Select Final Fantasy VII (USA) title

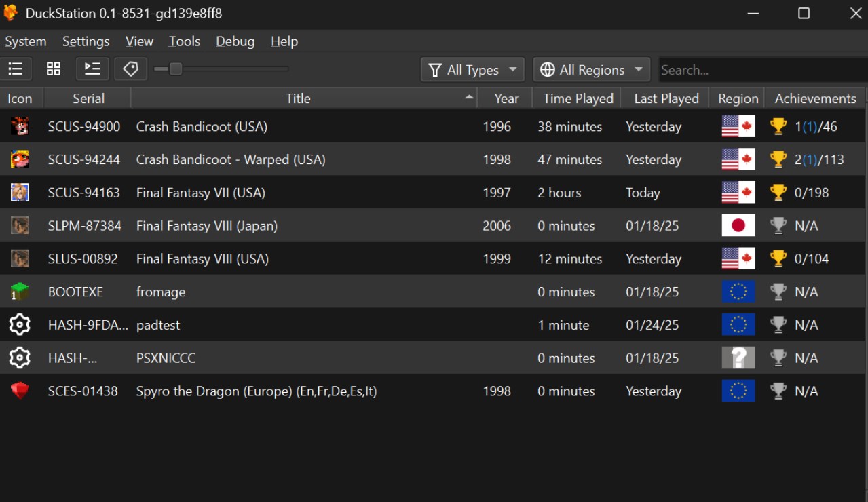[x=201, y=193]
